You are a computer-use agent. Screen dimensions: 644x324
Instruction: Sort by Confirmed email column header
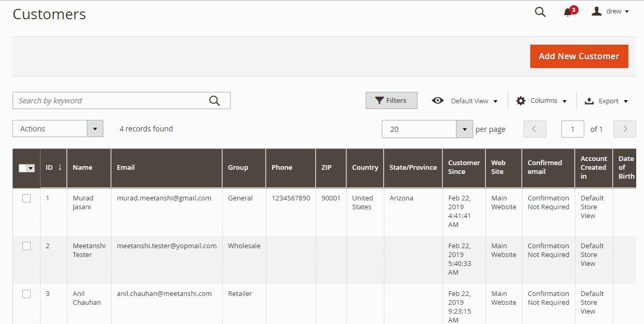(548, 168)
